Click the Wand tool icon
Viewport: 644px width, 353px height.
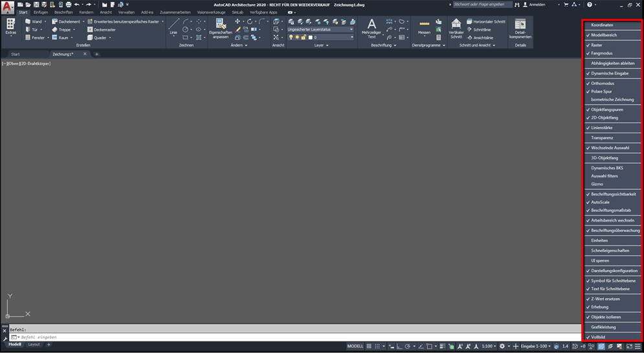pos(28,21)
